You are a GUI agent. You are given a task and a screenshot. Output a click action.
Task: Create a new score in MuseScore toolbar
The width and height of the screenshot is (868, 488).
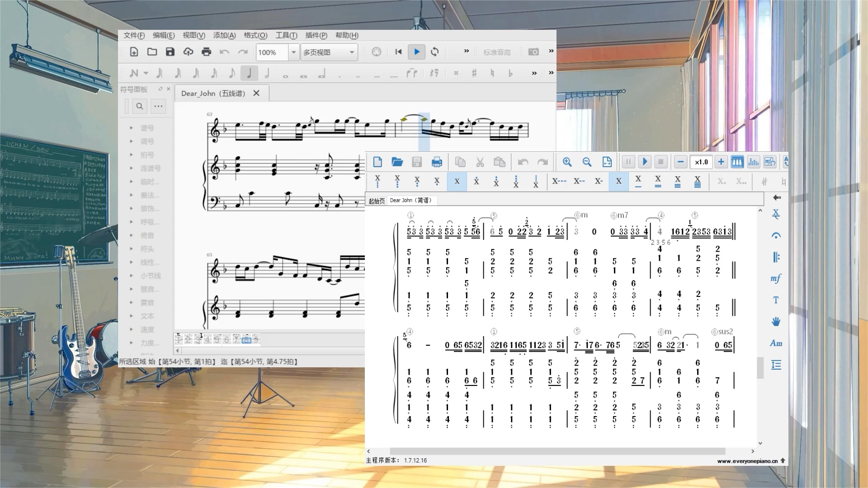click(x=134, y=52)
